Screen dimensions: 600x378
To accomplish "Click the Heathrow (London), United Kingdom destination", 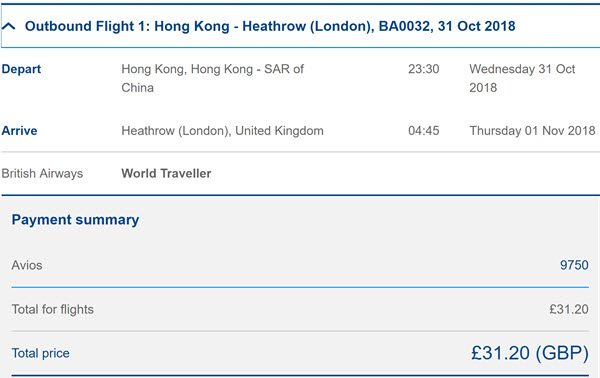I will point(222,131).
